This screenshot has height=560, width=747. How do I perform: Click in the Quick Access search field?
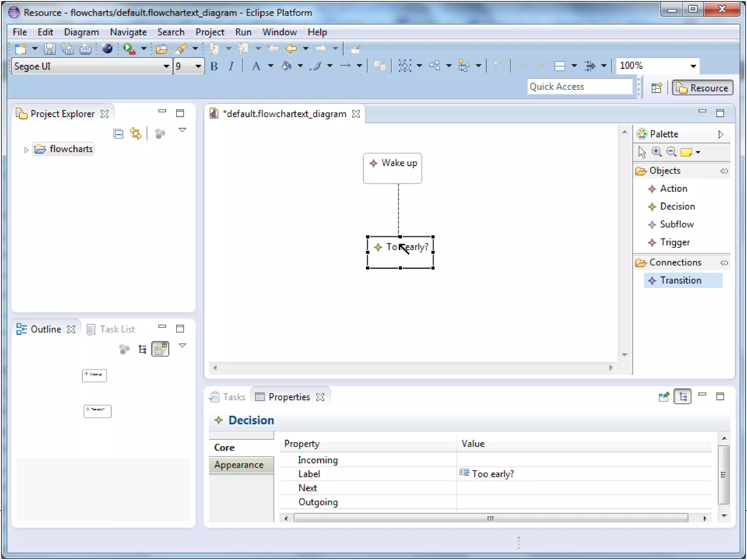pos(579,86)
